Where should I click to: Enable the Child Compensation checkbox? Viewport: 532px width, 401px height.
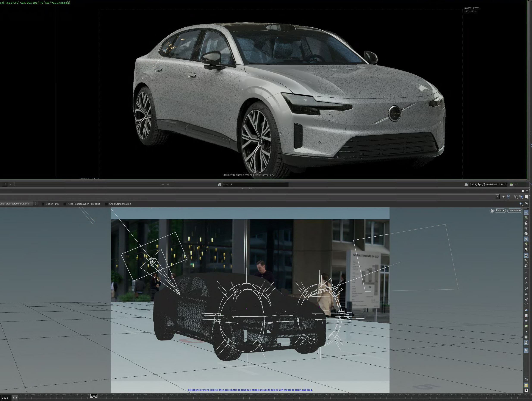(106, 204)
